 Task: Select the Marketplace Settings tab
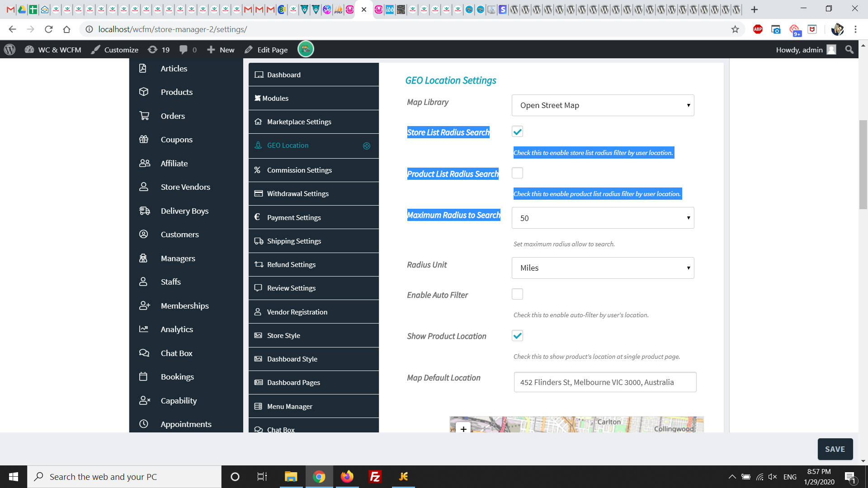[x=314, y=122]
